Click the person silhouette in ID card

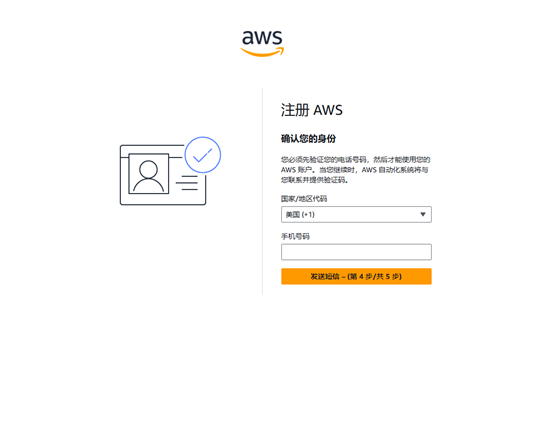click(x=148, y=176)
